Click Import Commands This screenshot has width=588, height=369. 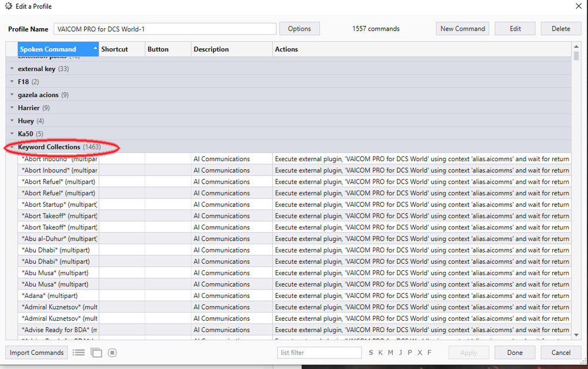tap(36, 353)
